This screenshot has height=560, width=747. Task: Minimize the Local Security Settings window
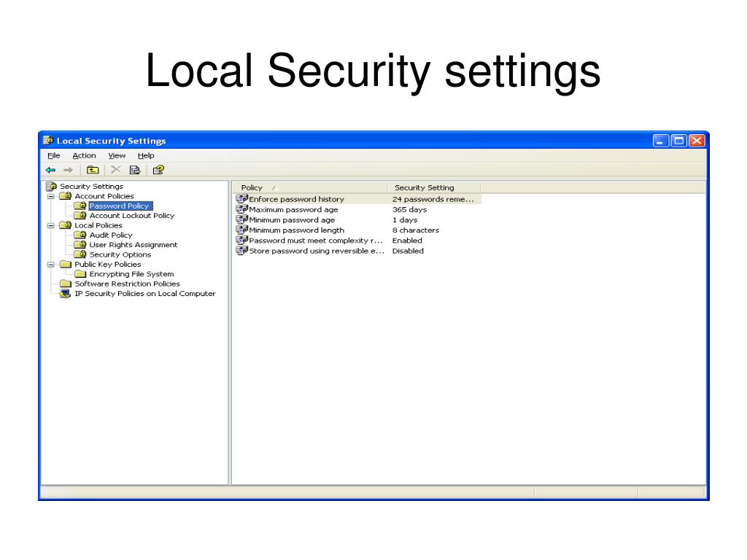pos(661,141)
